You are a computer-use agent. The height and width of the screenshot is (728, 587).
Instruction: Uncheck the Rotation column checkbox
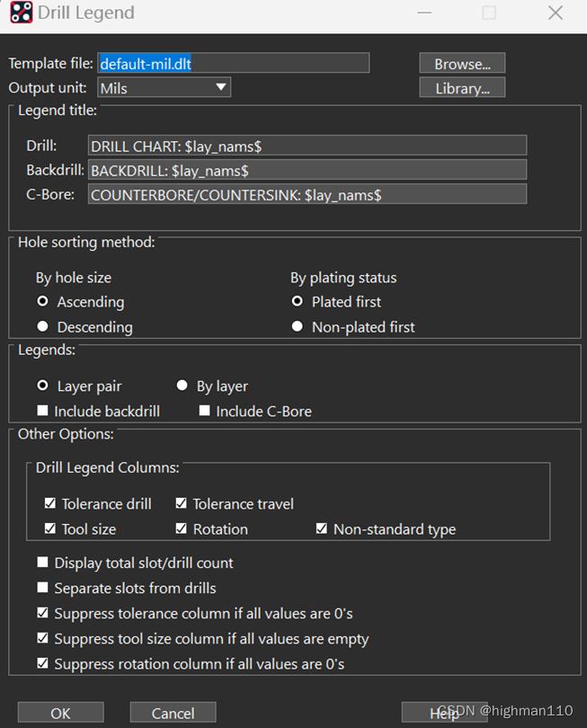(x=182, y=529)
